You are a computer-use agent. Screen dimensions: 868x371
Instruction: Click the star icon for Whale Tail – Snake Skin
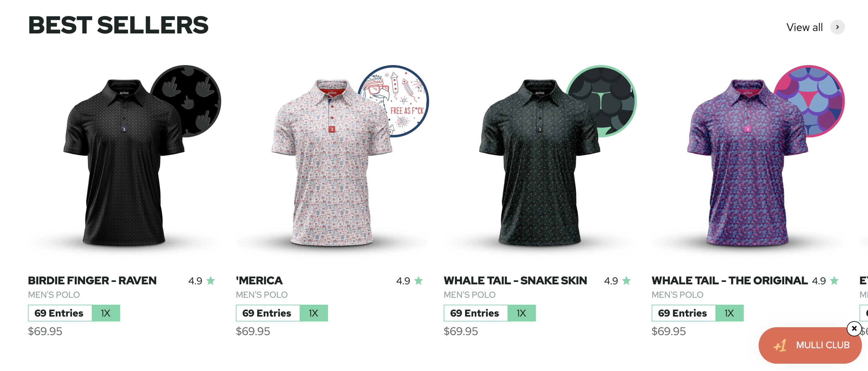coord(626,281)
